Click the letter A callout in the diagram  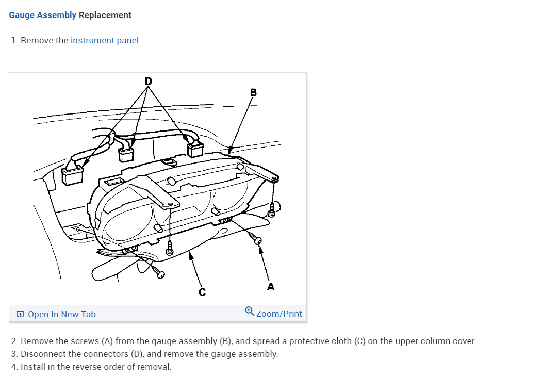[271, 287]
